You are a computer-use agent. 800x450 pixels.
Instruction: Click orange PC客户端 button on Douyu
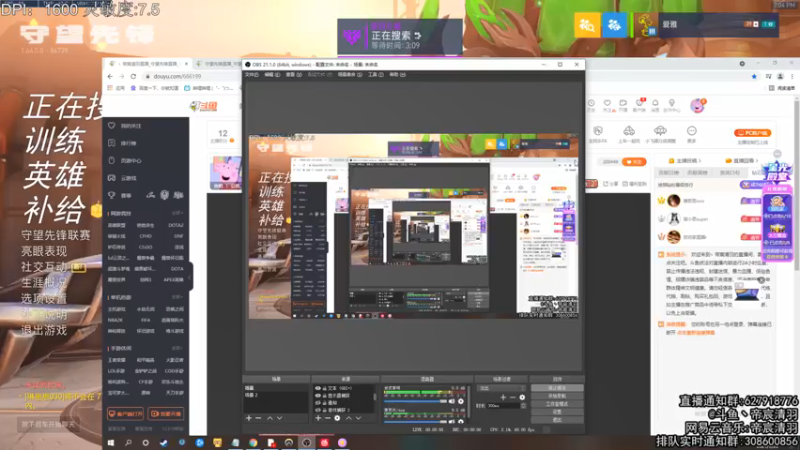pos(752,133)
